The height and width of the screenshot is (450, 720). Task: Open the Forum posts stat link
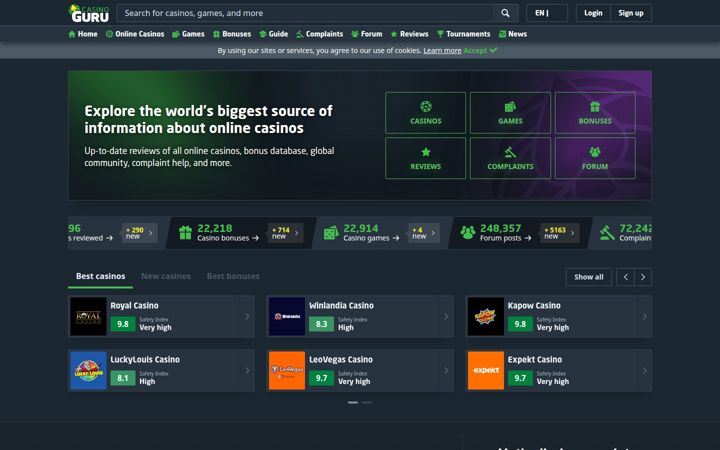click(506, 238)
